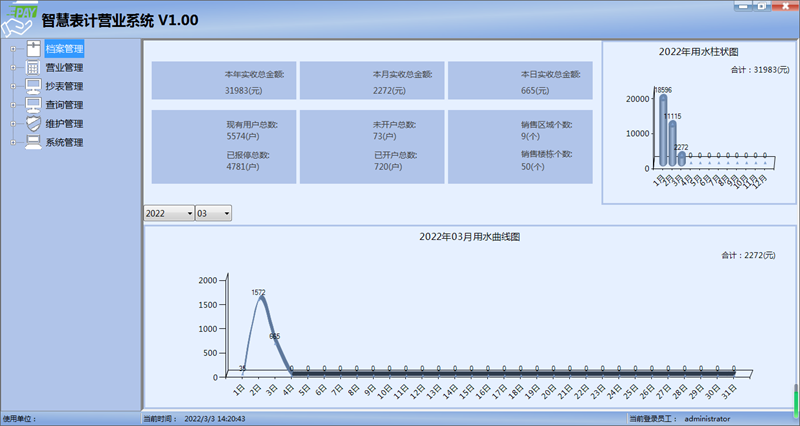Select the 维护管理 menu label
800x426 pixels.
click(x=64, y=124)
